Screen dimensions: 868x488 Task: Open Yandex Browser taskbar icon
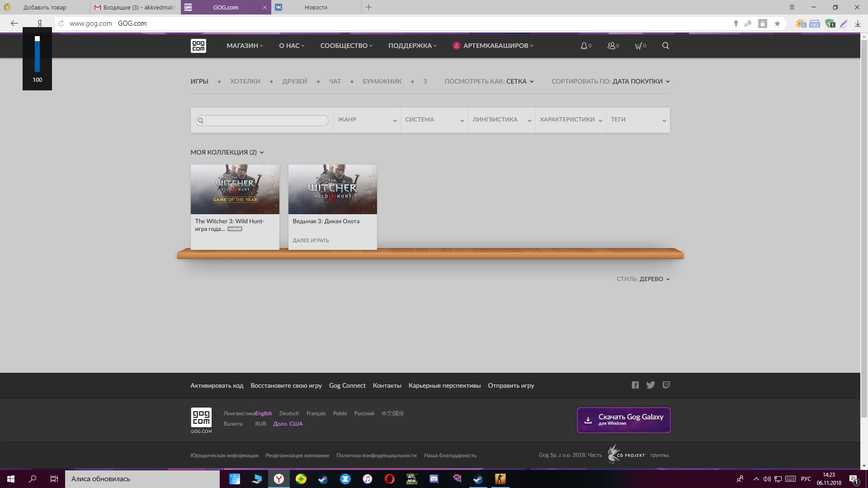(279, 479)
